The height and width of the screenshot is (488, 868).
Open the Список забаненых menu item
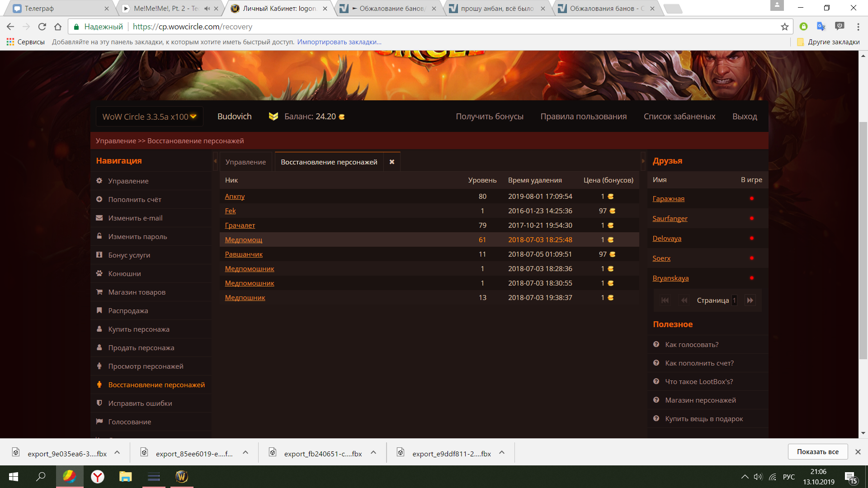pos(679,117)
